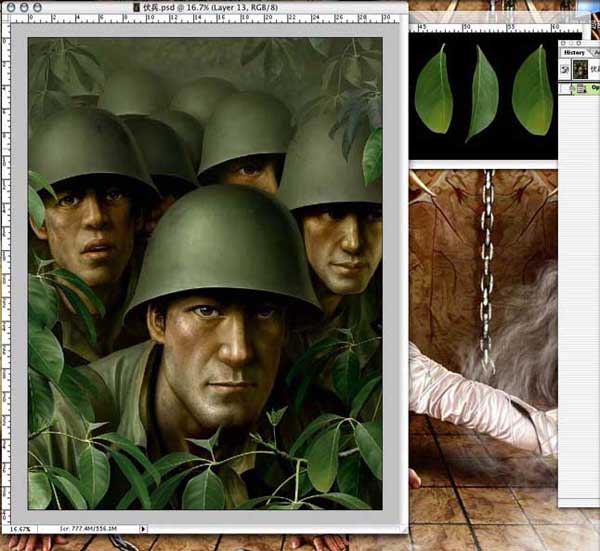Switch to the History tab
The height and width of the screenshot is (551, 600).
coord(574,52)
